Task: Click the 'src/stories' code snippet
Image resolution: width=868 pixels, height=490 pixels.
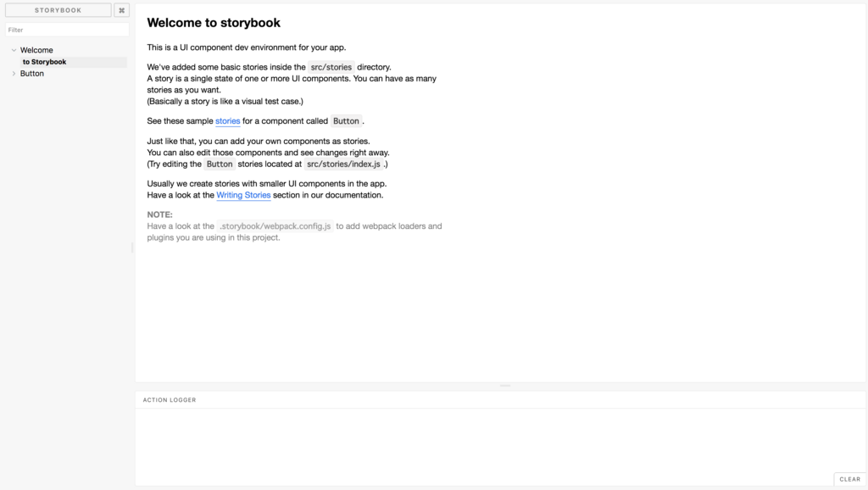Action: pos(331,67)
